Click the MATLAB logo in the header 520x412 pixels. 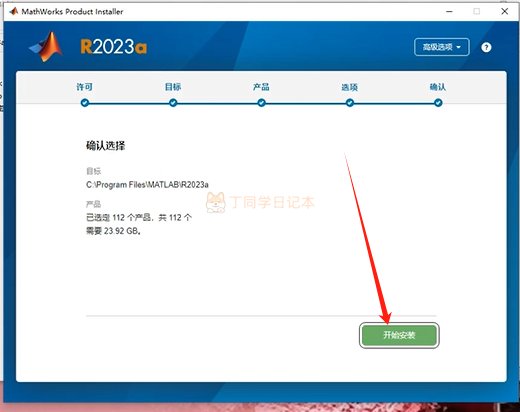click(x=46, y=47)
